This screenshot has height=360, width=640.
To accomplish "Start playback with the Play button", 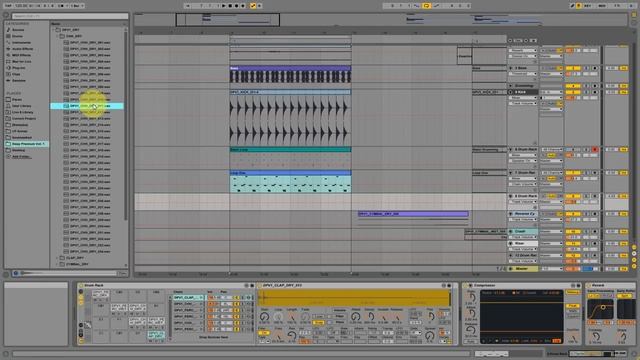I will click(224, 6).
